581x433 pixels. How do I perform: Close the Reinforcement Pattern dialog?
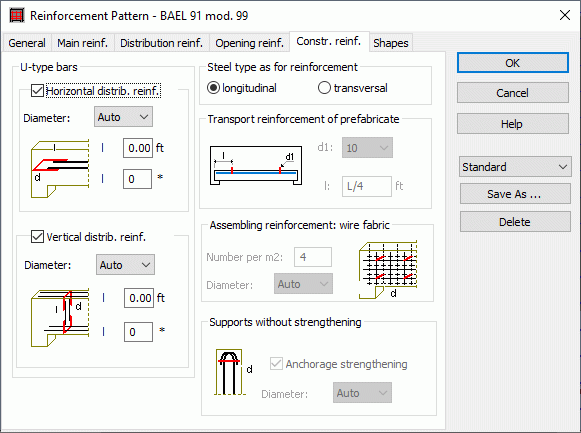[x=565, y=16]
